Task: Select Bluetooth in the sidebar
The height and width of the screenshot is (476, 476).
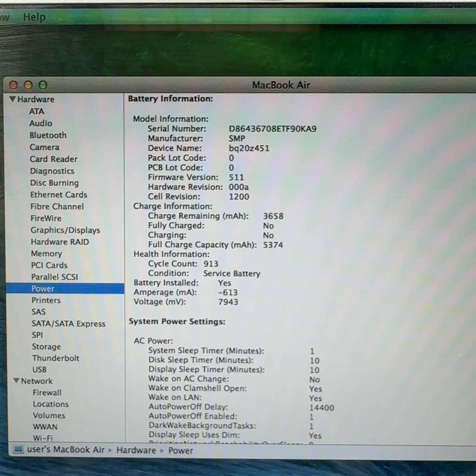Action: tap(48, 135)
